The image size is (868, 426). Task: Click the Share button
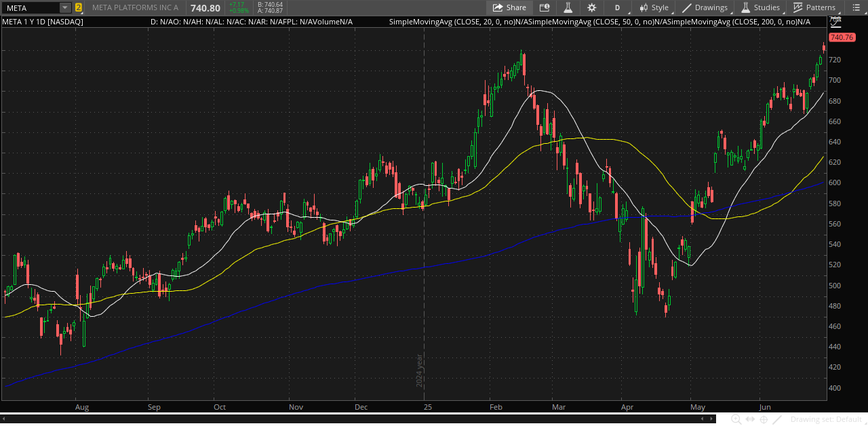(x=509, y=7)
